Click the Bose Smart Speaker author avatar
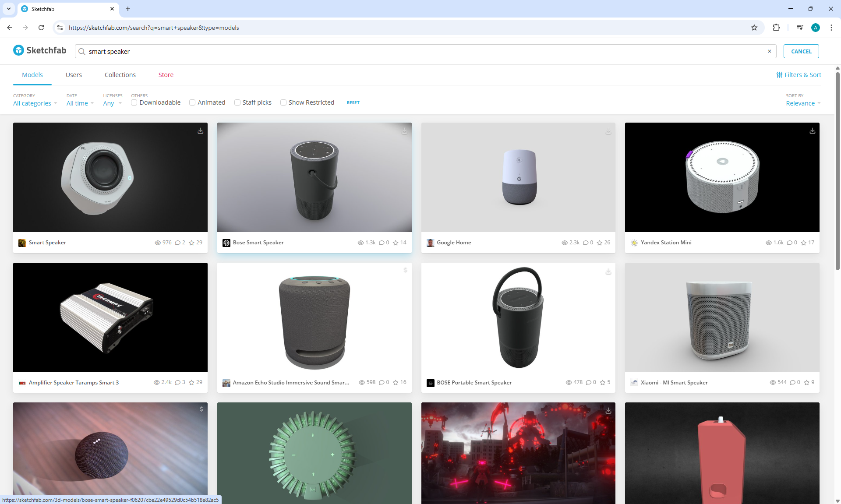Viewport: 841px width, 504px height. pyautogui.click(x=226, y=243)
